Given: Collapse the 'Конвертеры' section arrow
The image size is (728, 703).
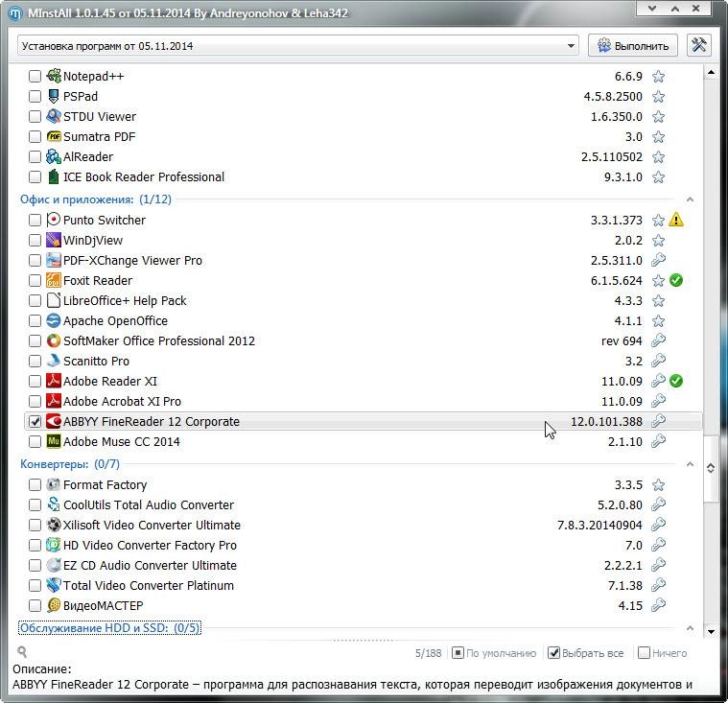Looking at the screenshot, I should click(x=690, y=464).
